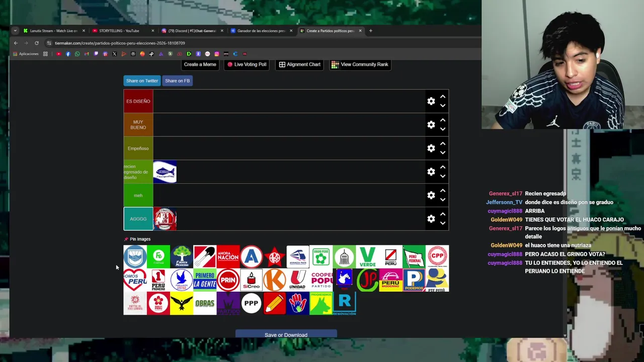This screenshot has width=644, height=362.
Task: Reload the tiermaker page
Action: pos(37,43)
